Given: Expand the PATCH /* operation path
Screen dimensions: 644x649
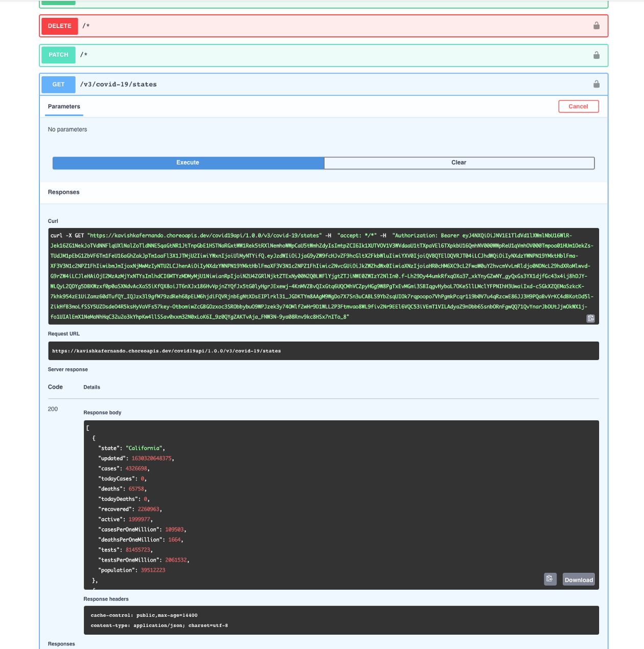Looking at the screenshot, I should tap(84, 55).
